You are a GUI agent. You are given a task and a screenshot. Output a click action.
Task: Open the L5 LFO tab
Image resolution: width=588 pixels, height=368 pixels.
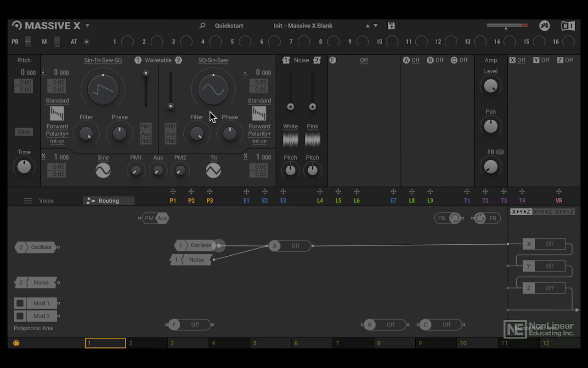pyautogui.click(x=338, y=201)
